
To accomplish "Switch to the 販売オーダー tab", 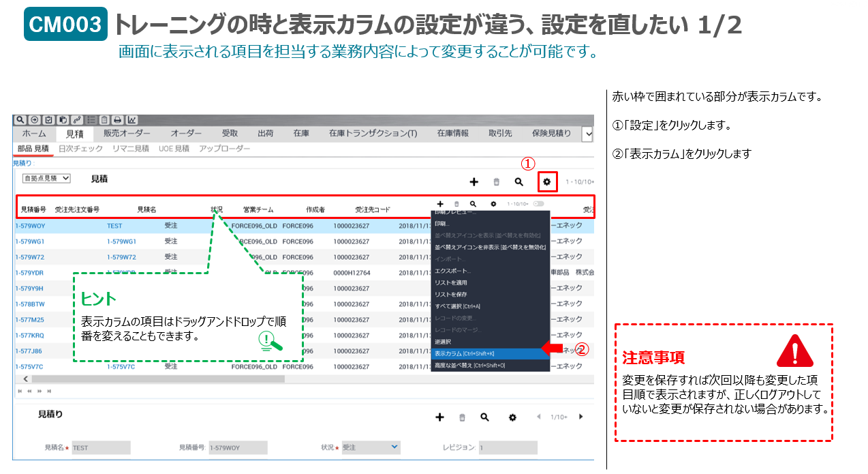I will coord(127,134).
